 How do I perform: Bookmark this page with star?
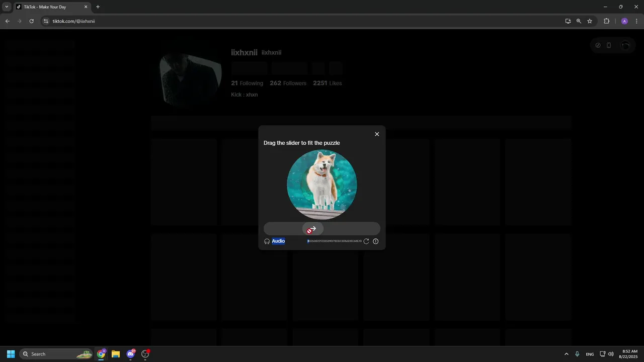[590, 21]
